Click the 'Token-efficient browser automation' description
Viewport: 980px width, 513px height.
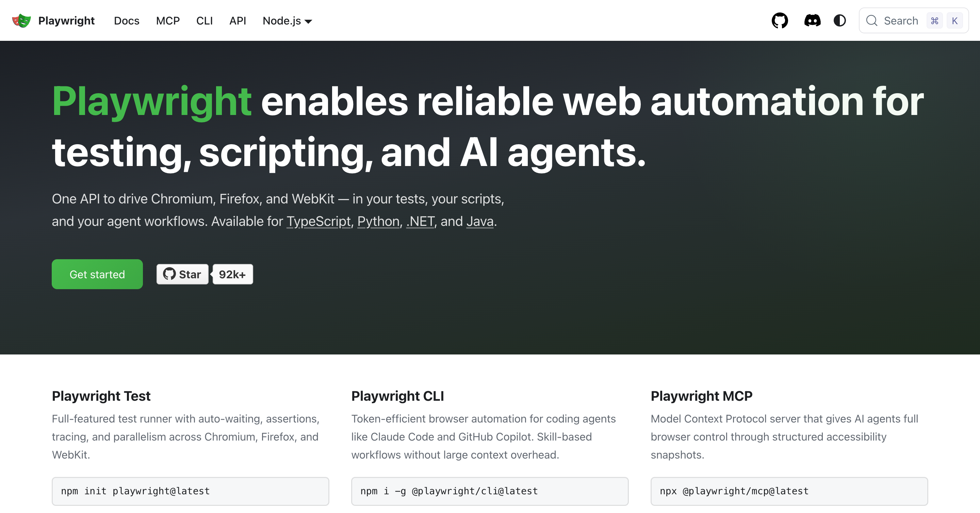pyautogui.click(x=483, y=436)
